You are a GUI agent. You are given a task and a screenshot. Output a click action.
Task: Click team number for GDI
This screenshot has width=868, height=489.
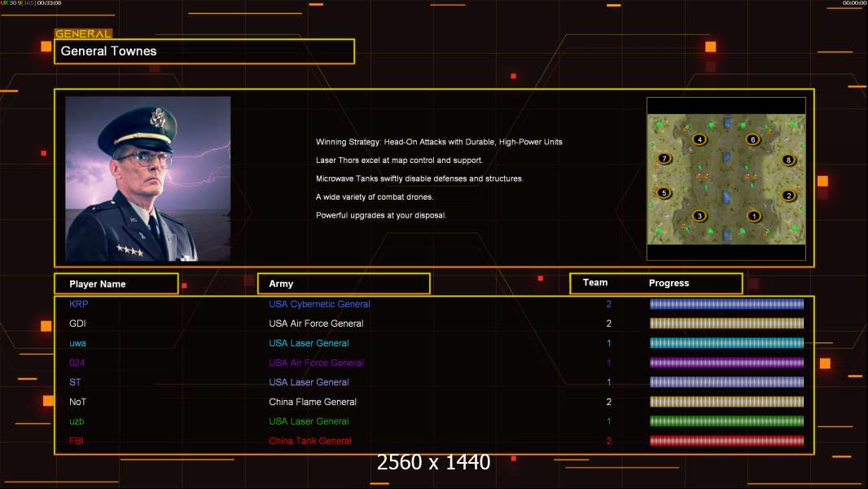pyautogui.click(x=609, y=324)
